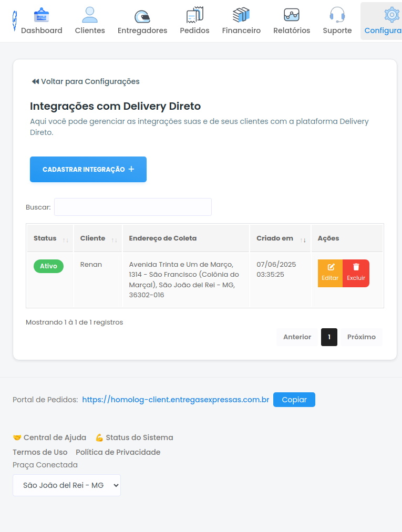Open the Central de Ajuda link
The height and width of the screenshot is (532, 402).
click(x=54, y=437)
